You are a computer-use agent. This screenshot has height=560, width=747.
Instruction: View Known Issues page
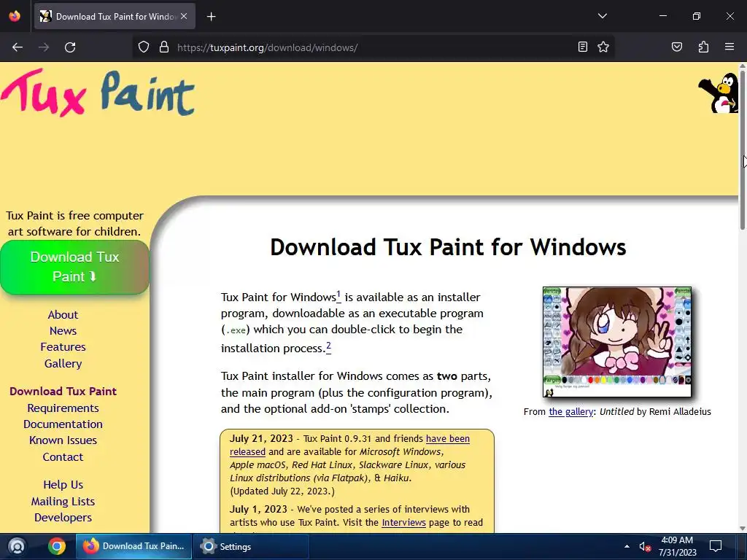point(63,440)
